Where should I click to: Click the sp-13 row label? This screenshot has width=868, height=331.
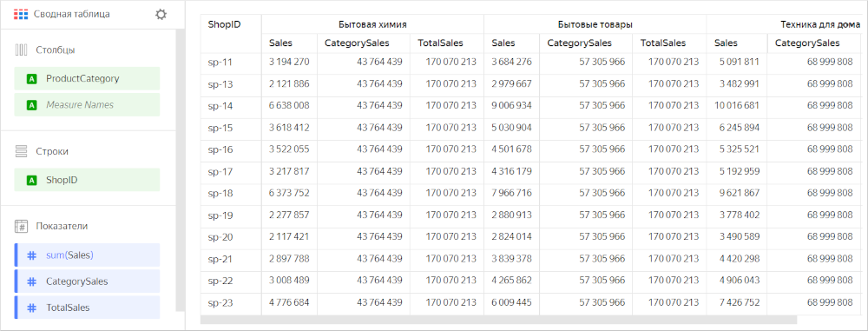coord(220,84)
